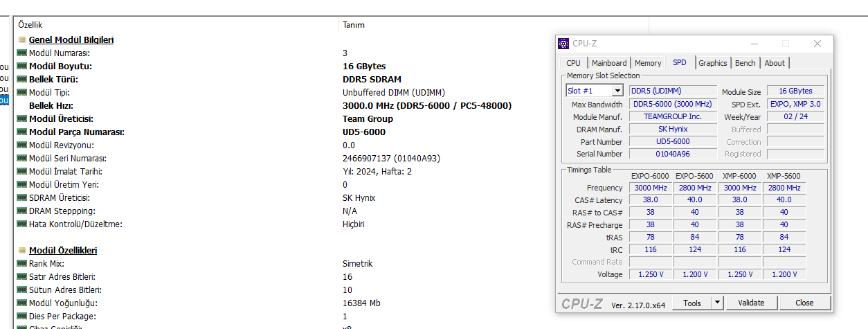Switch to the CPU tab in CPU-Z

(x=573, y=63)
